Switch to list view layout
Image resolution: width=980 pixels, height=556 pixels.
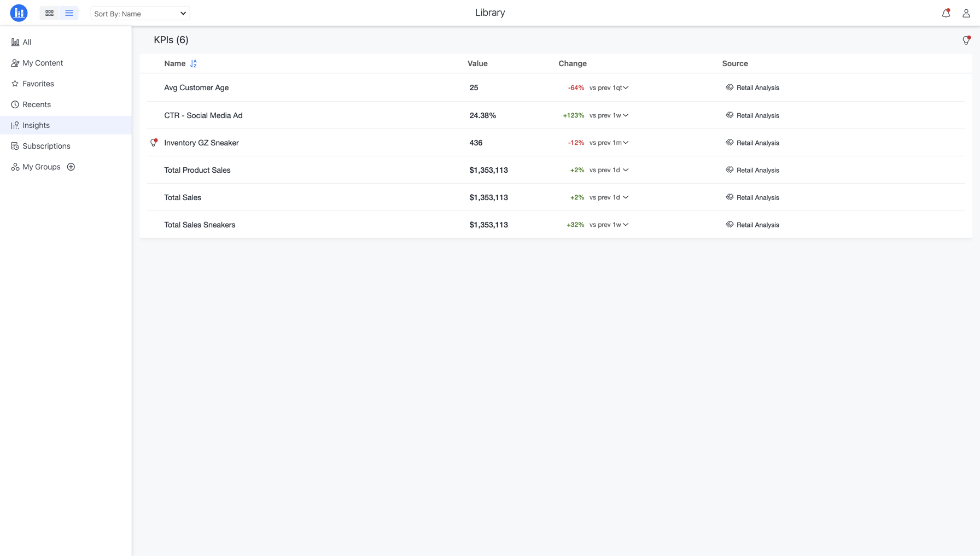coord(69,13)
